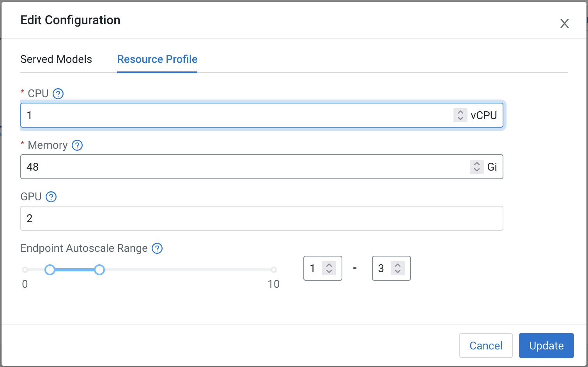This screenshot has height=367, width=588.
Task: Lower the autoscale maximum with down arrow
Action: coord(397,271)
